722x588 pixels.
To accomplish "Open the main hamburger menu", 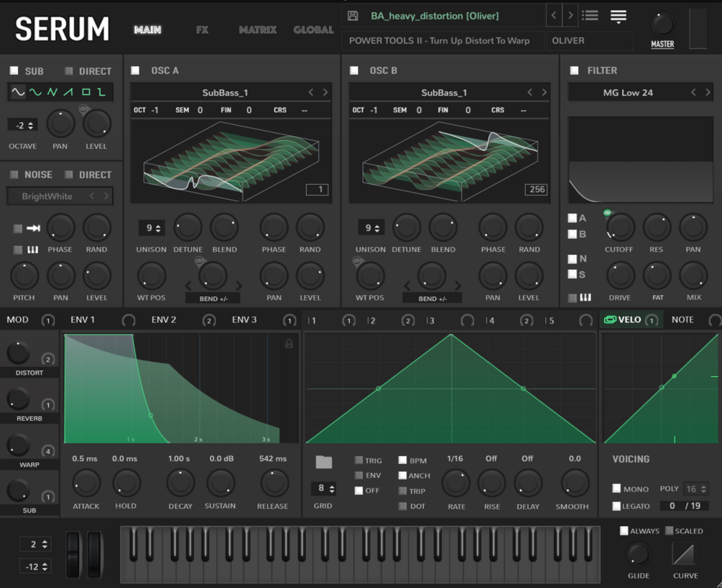I will (619, 16).
